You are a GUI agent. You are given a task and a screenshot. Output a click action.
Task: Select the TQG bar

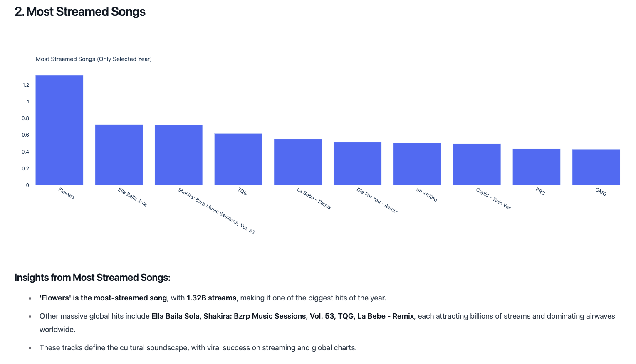pos(238,160)
